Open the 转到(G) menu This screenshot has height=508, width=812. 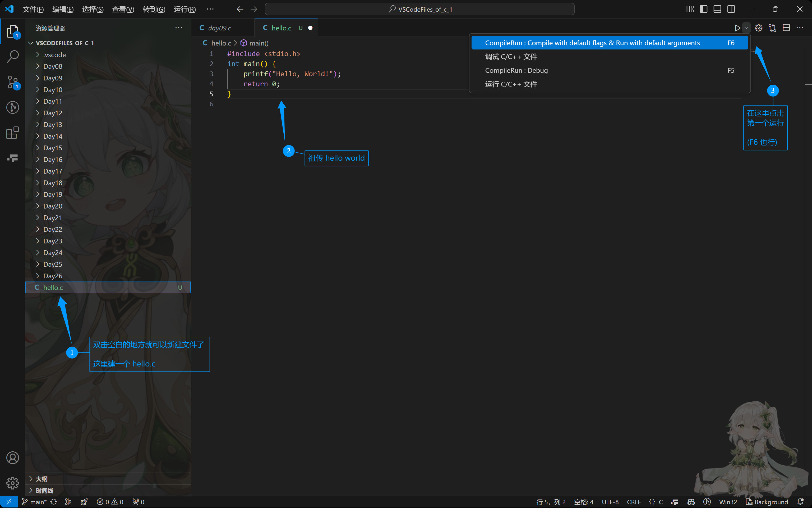click(154, 10)
